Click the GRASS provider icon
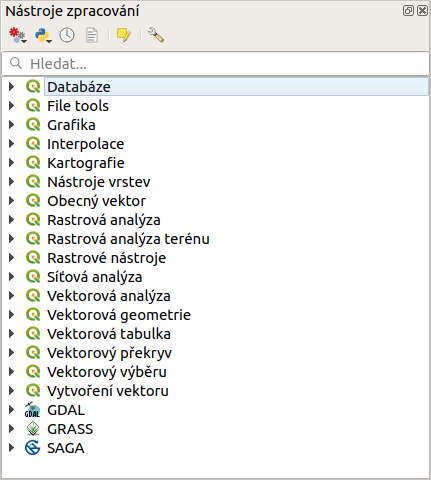The image size is (431, 480). (x=33, y=429)
